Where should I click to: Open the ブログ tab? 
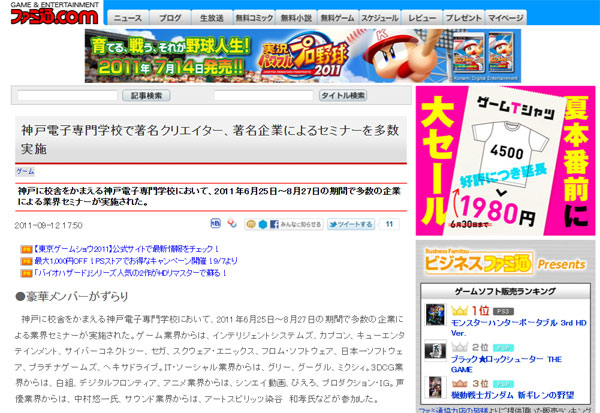pos(170,18)
